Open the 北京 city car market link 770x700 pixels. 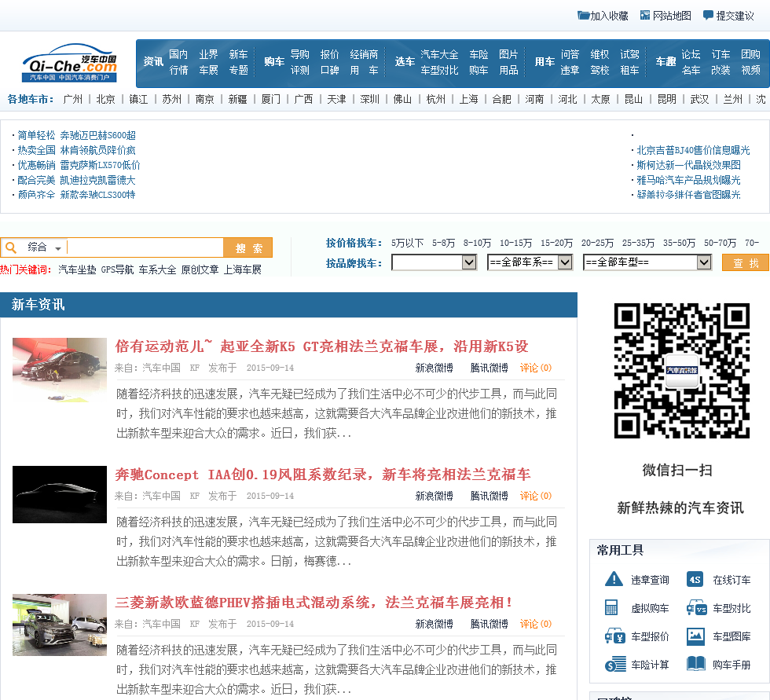point(105,99)
